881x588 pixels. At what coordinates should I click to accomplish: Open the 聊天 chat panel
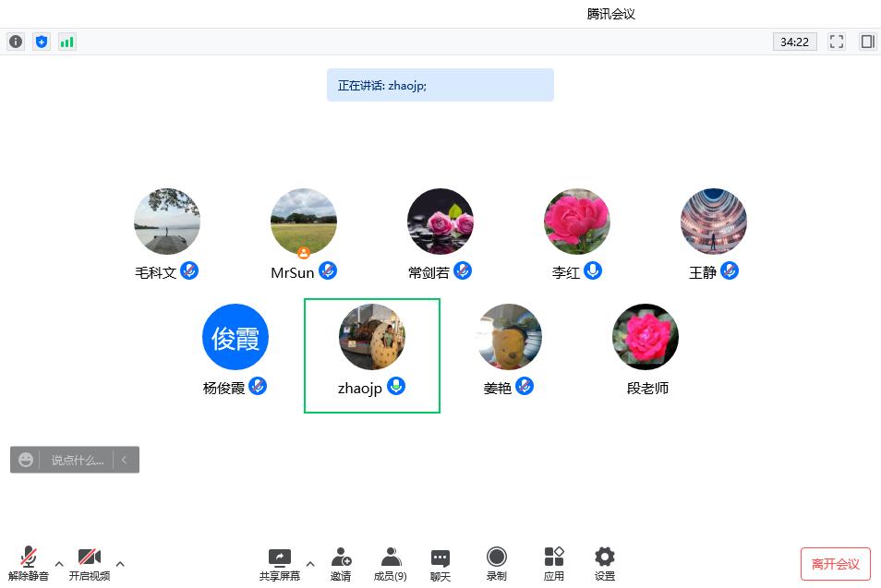440,563
